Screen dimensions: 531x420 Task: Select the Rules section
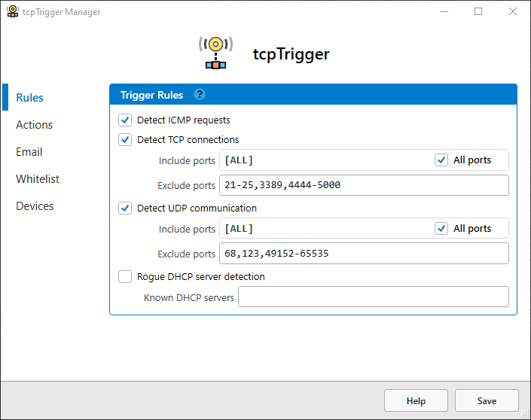tap(30, 97)
